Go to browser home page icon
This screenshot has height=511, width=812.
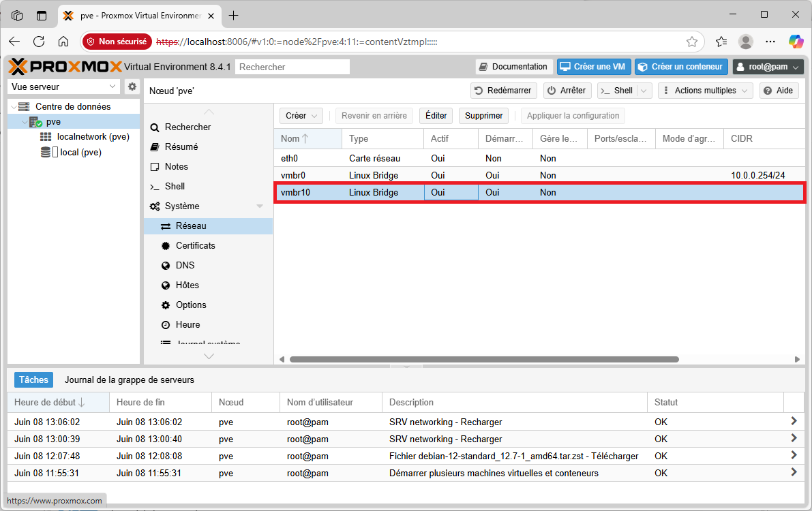coord(63,42)
